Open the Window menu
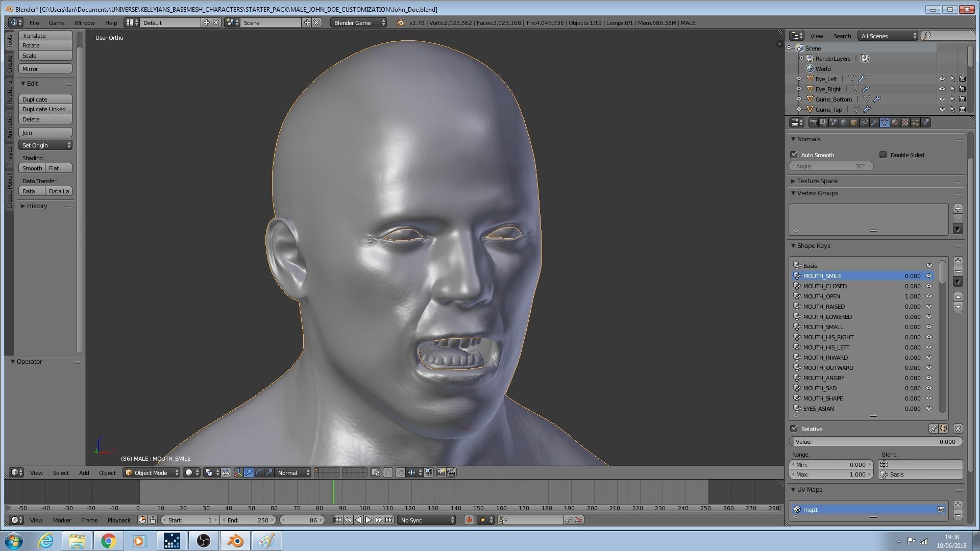 click(x=84, y=22)
